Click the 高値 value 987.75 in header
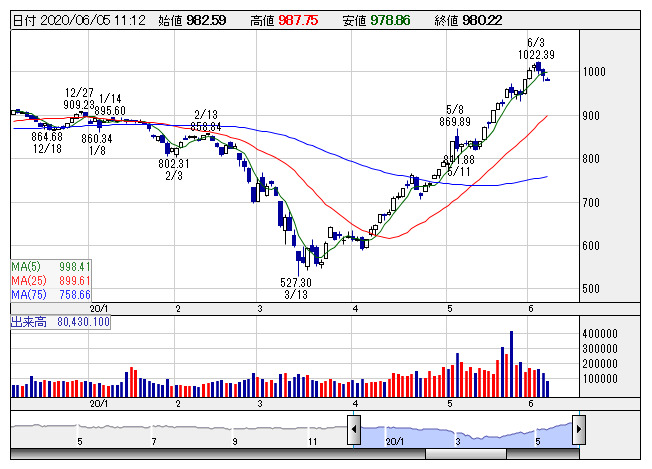 pyautogui.click(x=298, y=20)
